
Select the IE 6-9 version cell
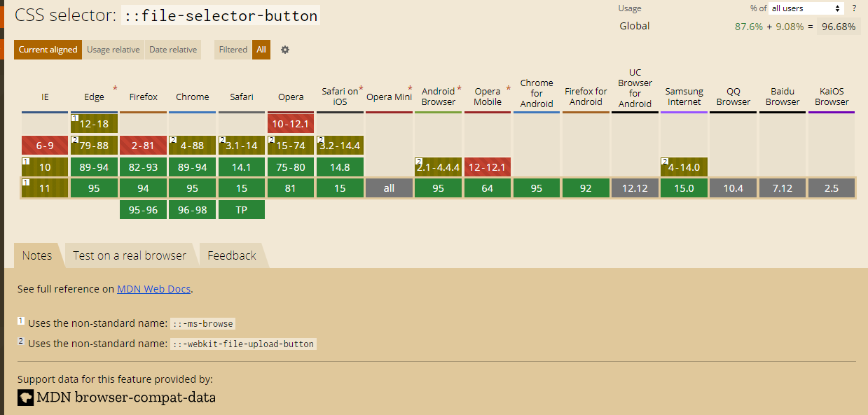pos(45,146)
